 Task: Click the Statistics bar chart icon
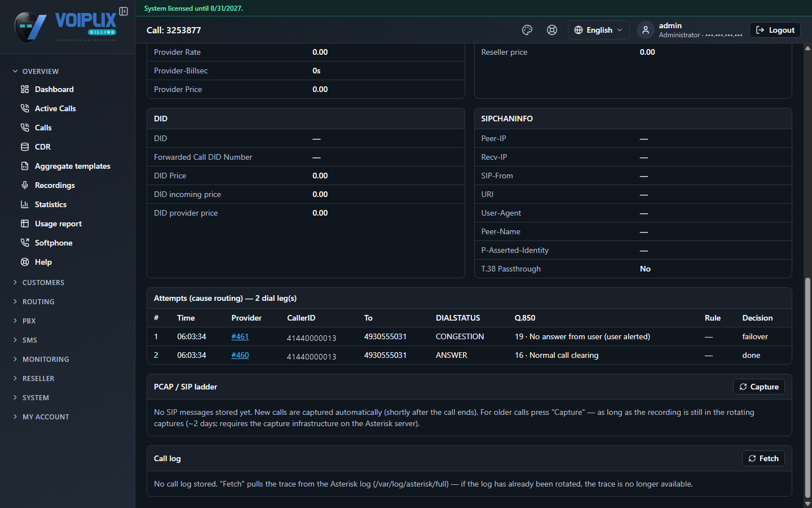click(25, 204)
